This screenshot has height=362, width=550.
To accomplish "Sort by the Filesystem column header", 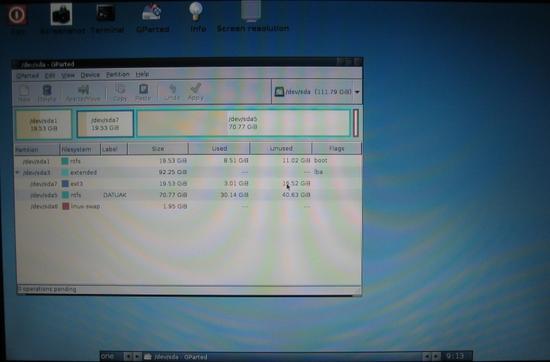I will pyautogui.click(x=80, y=149).
